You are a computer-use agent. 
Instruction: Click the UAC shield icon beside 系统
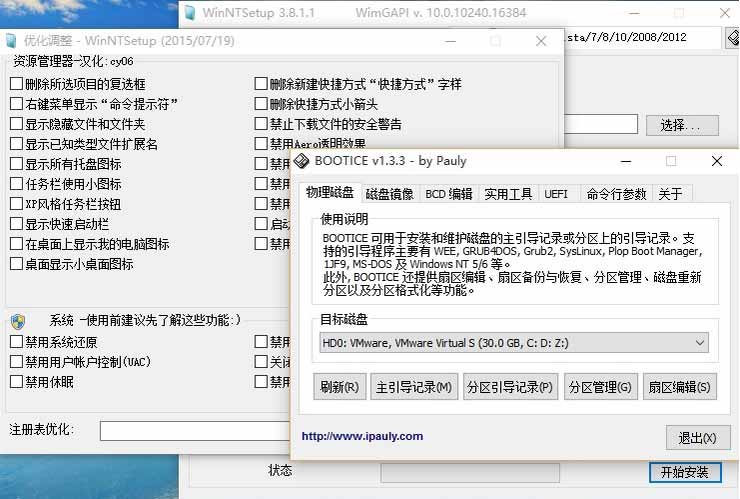point(18,321)
